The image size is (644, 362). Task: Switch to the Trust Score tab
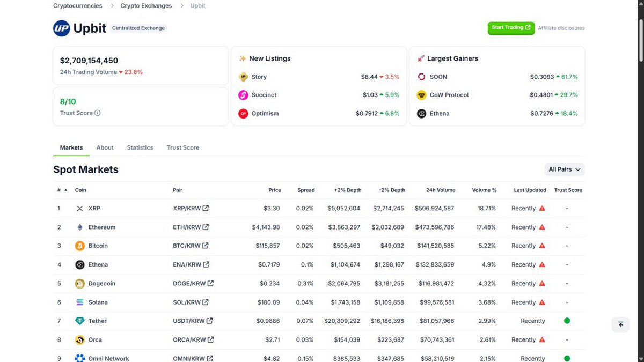183,147
